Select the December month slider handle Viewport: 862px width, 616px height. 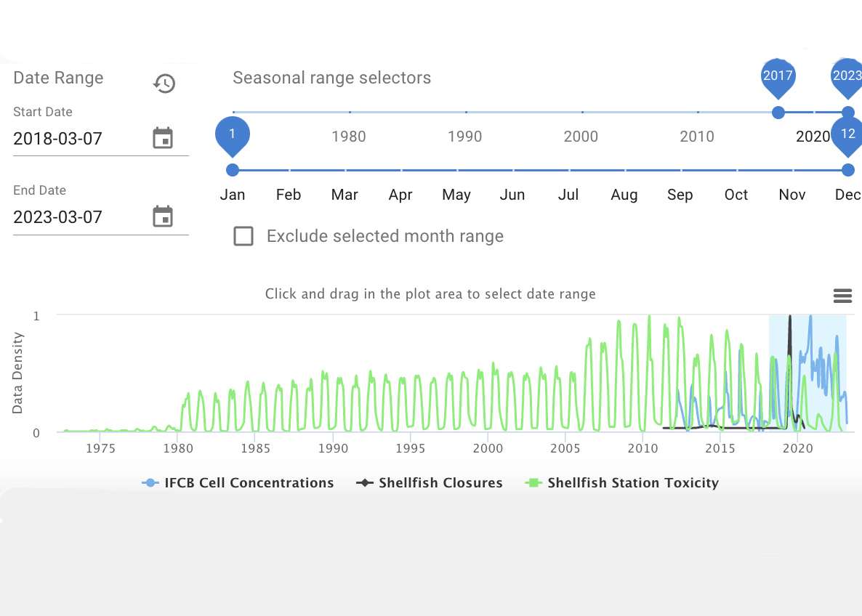[847, 170]
